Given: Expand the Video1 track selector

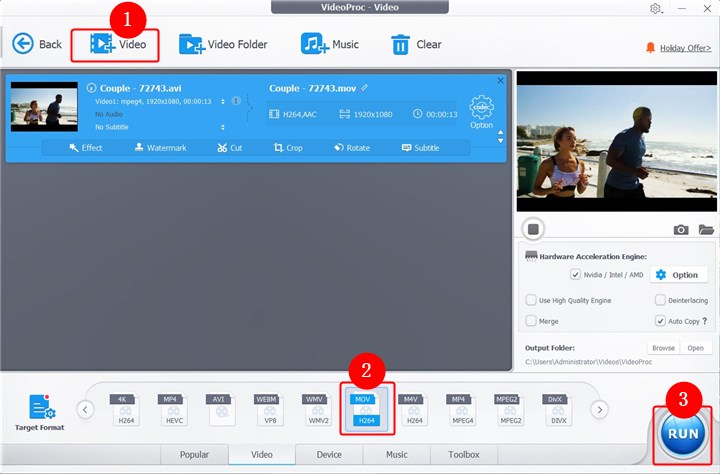Looking at the screenshot, I should pyautogui.click(x=223, y=102).
